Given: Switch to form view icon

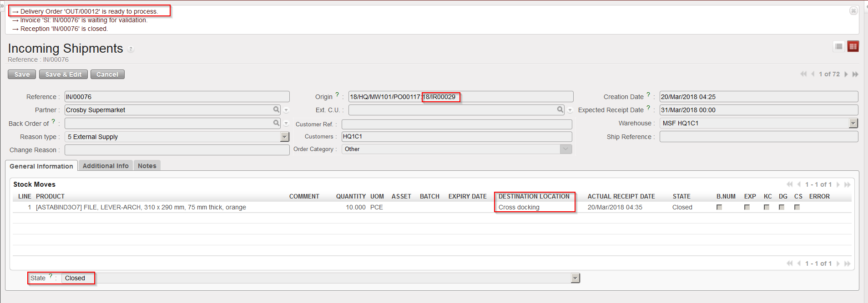Looking at the screenshot, I should 853,46.
